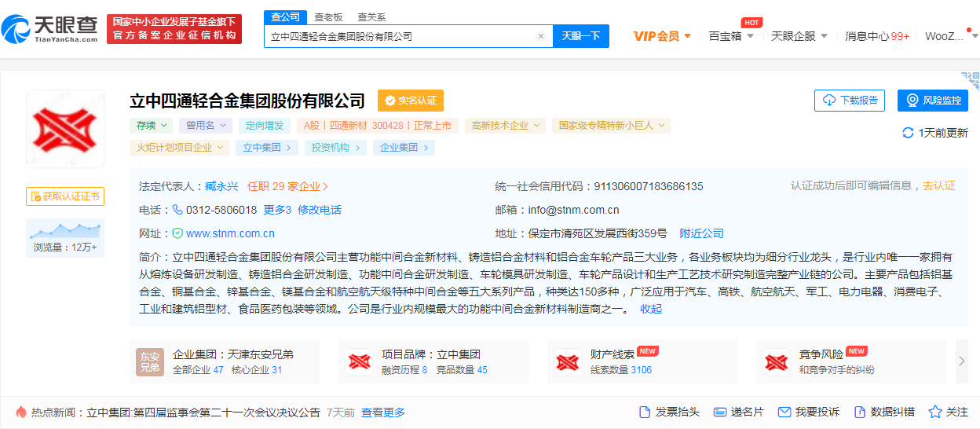Click the 发票抬头 invoice icon
This screenshot has width=980, height=429.
click(645, 412)
